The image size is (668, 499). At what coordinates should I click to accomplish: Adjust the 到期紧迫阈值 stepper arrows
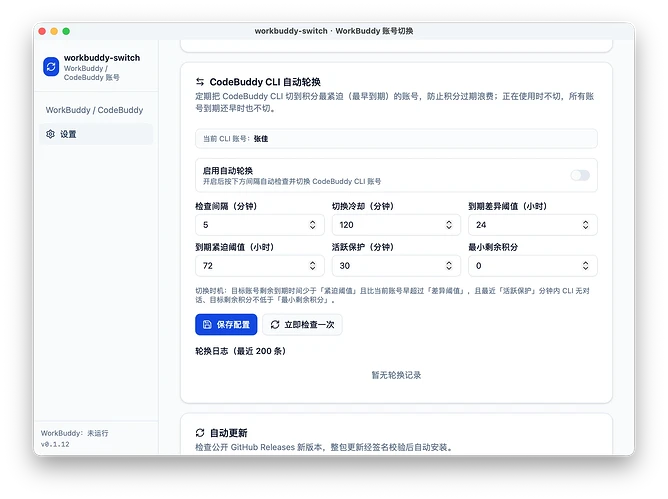313,266
